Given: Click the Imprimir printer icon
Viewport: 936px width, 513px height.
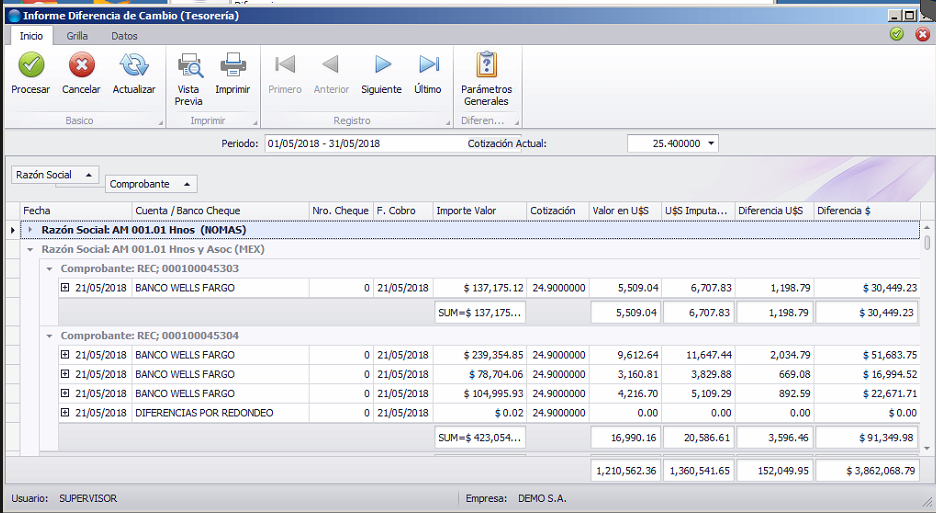Looking at the screenshot, I should pyautogui.click(x=233, y=65).
